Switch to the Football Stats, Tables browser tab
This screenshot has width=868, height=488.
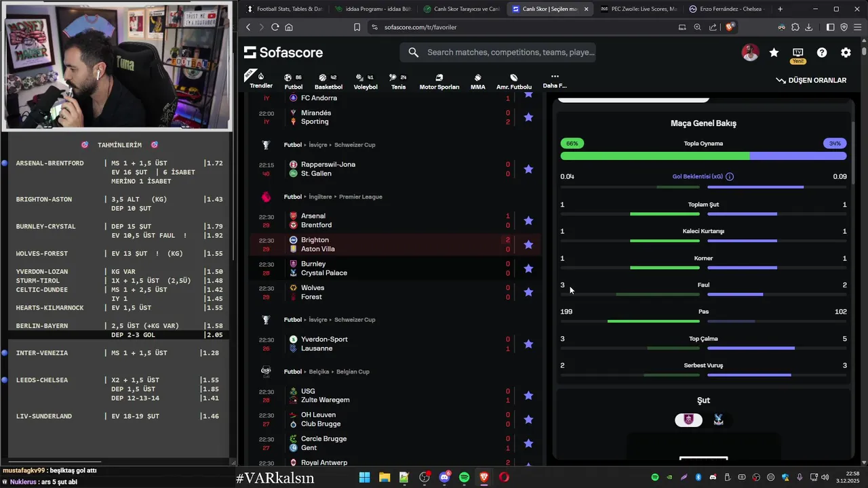[x=283, y=9]
